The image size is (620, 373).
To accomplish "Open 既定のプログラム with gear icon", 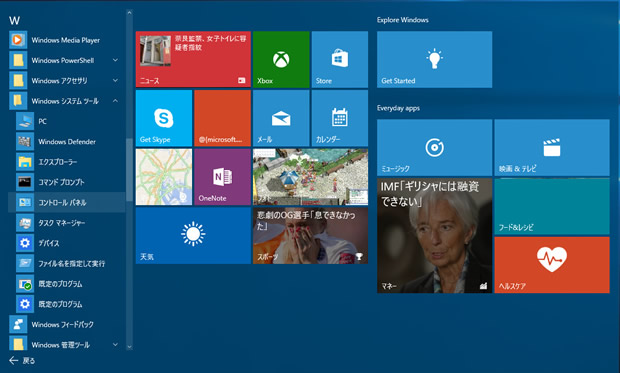I will (25, 304).
